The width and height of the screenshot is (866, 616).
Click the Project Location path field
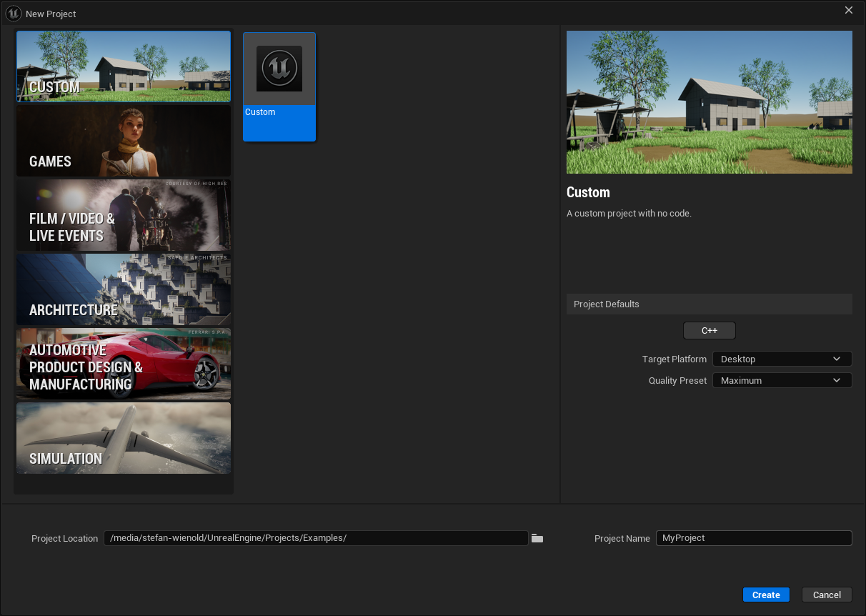(x=316, y=538)
